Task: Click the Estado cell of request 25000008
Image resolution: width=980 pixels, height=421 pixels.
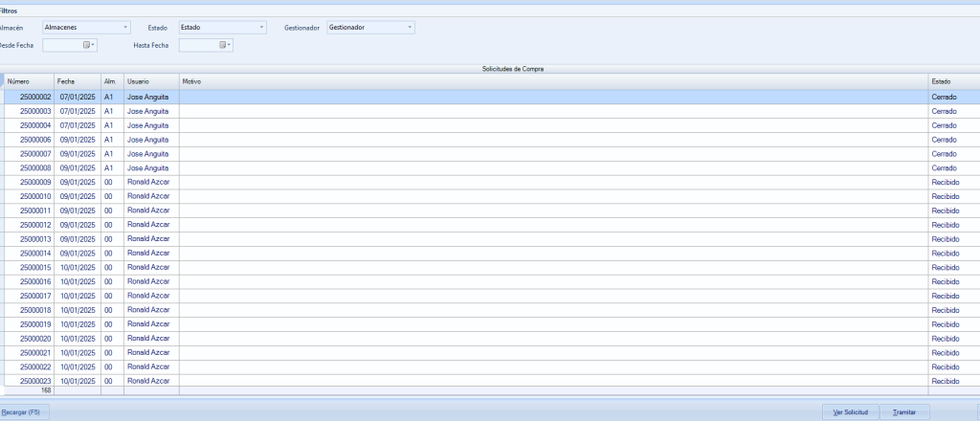Action: 952,167
